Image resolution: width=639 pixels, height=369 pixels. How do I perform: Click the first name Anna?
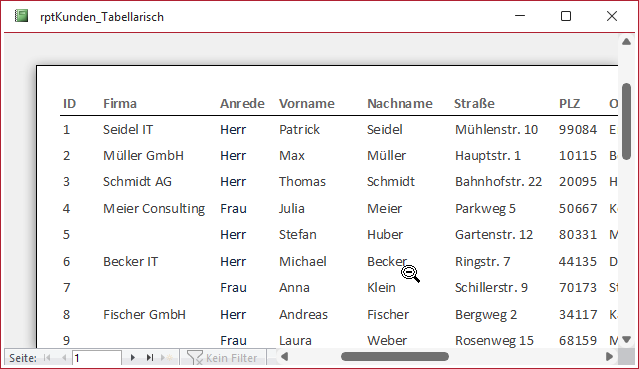[x=294, y=288]
